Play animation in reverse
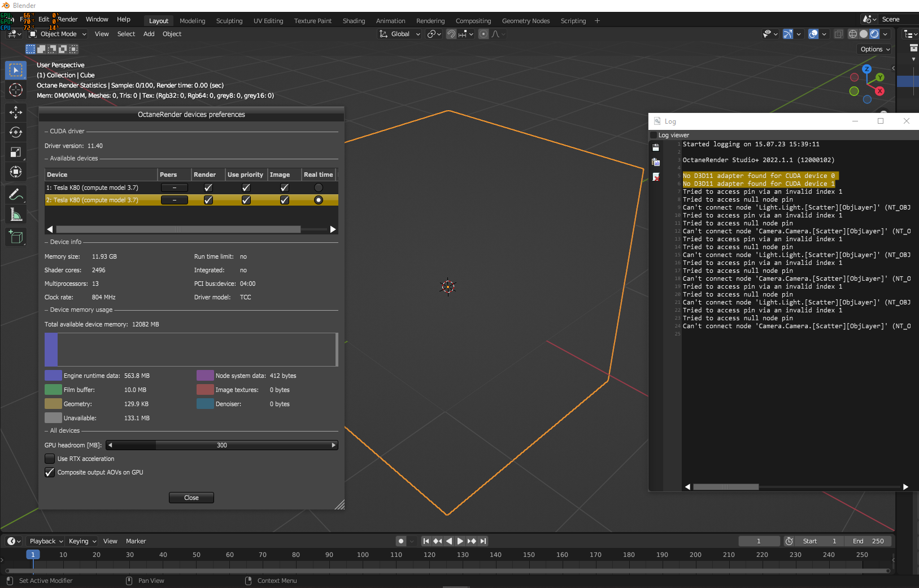The height and width of the screenshot is (588, 919). tap(449, 541)
